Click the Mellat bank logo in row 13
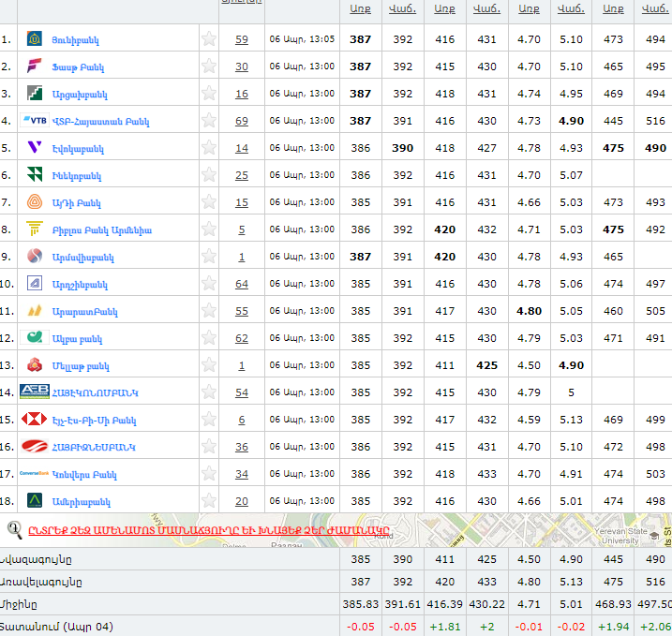Screen dimensions: 672x636 pyautogui.click(x=35, y=364)
